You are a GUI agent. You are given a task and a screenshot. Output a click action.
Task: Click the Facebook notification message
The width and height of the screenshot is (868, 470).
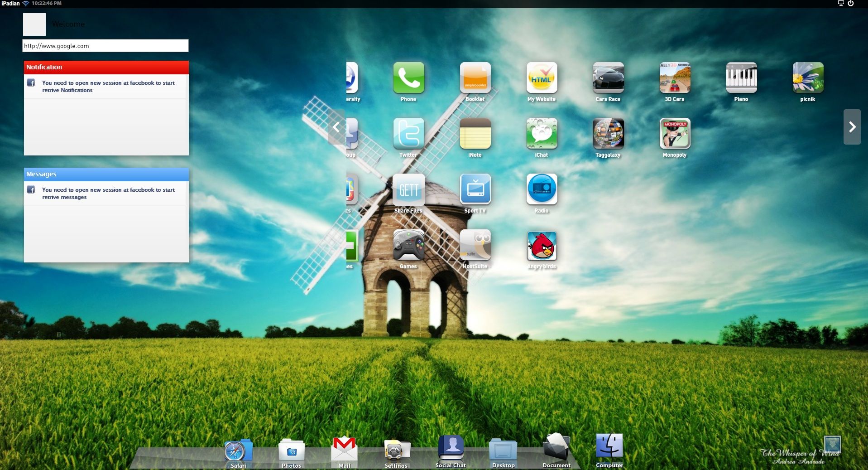coord(108,87)
